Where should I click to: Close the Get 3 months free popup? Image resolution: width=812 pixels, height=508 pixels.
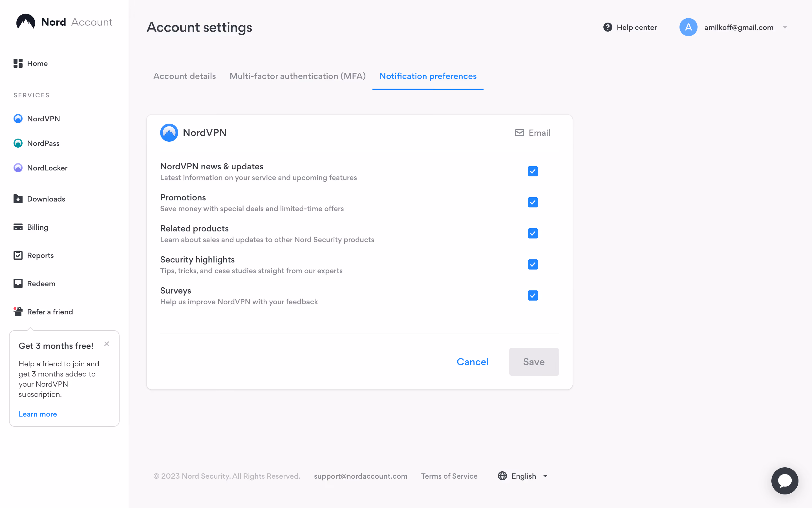107,344
